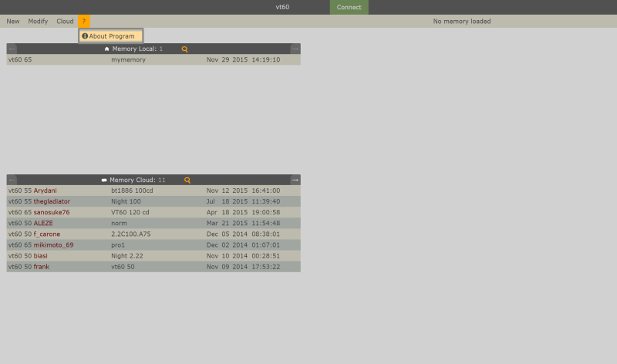This screenshot has width=617, height=364.
Task: Click the vt60 title at top
Action: click(282, 7)
